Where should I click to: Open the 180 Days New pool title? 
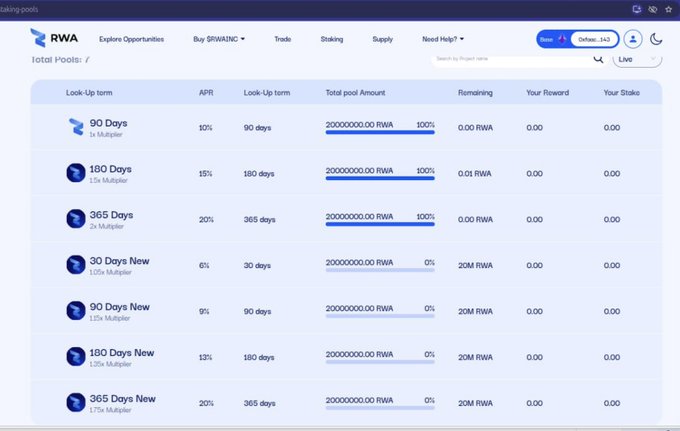122,353
